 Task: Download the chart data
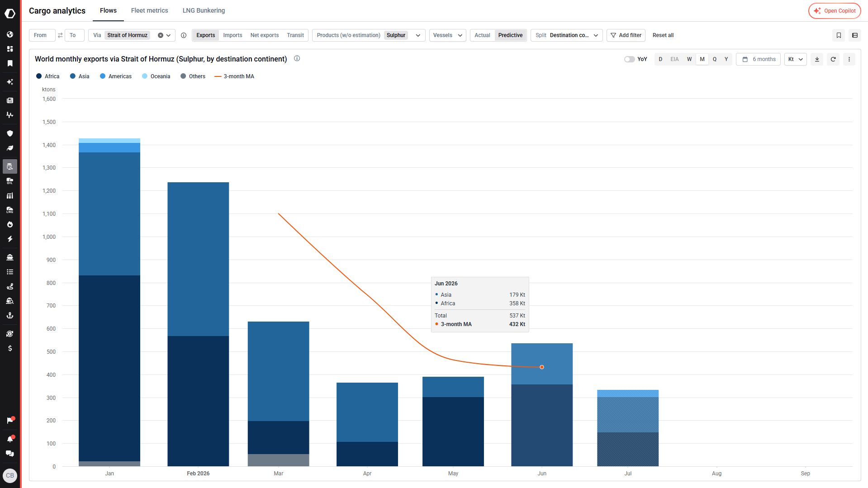(x=817, y=59)
